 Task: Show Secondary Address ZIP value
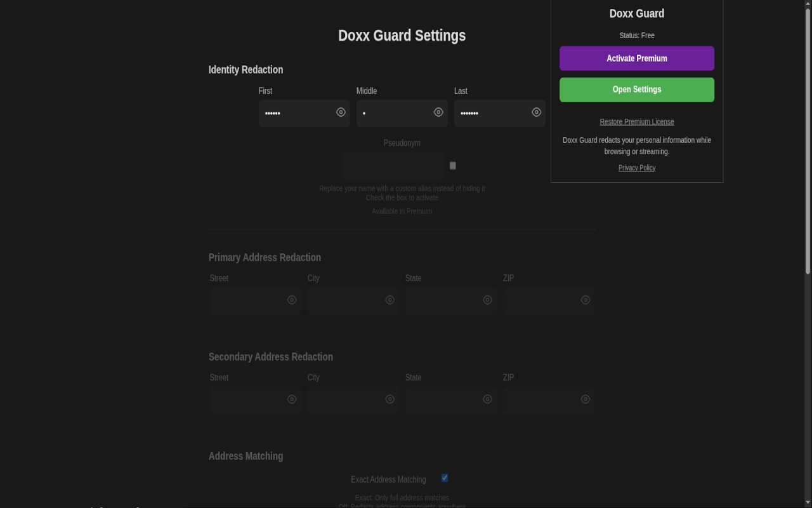click(585, 399)
